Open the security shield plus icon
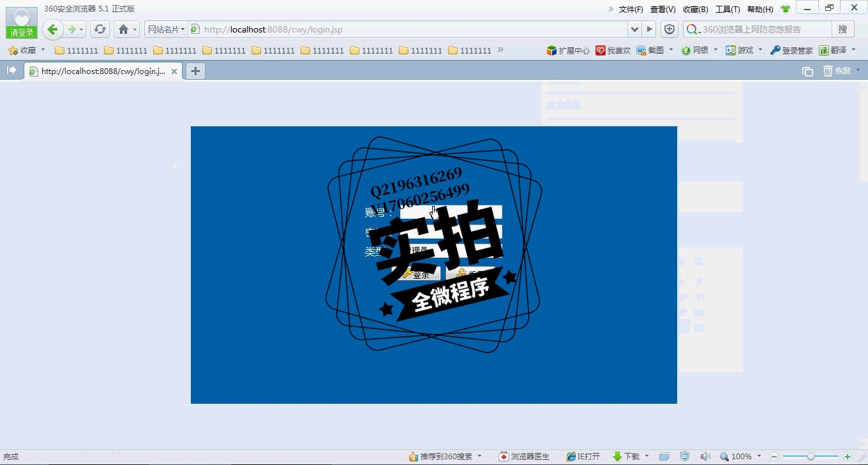 [669, 29]
